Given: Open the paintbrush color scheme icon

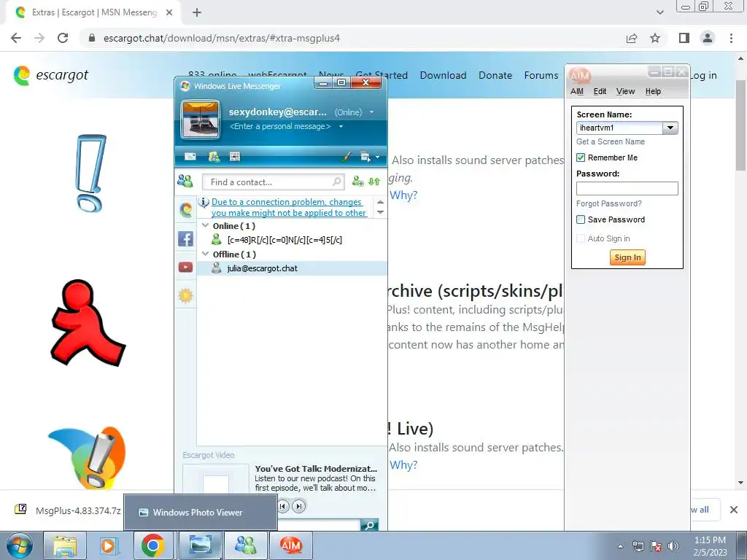Looking at the screenshot, I should 347,157.
